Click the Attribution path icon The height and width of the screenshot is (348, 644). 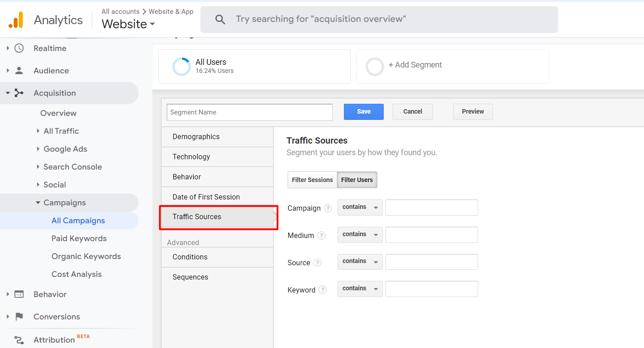(19, 340)
